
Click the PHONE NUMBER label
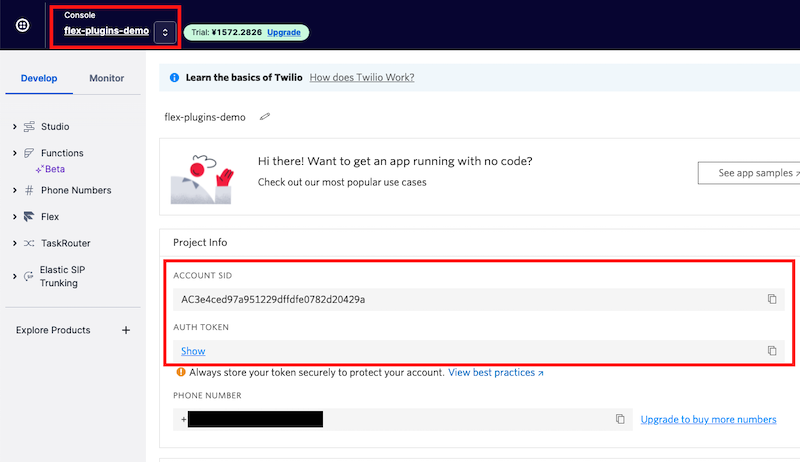(207, 395)
